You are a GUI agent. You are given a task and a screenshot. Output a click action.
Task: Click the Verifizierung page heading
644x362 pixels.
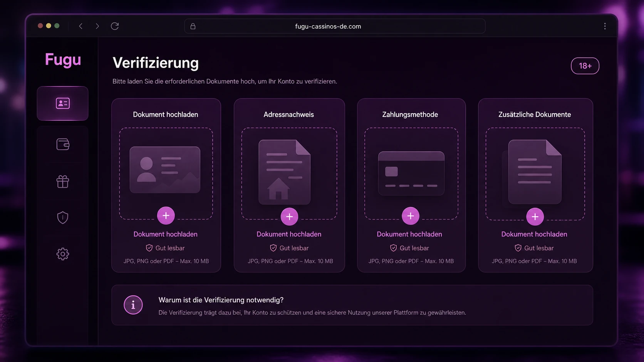[x=156, y=63]
